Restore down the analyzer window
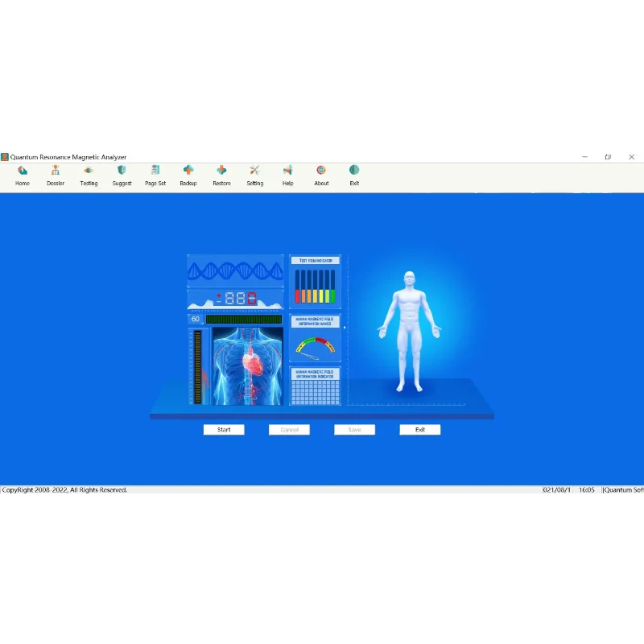The width and height of the screenshot is (644, 644). click(608, 157)
